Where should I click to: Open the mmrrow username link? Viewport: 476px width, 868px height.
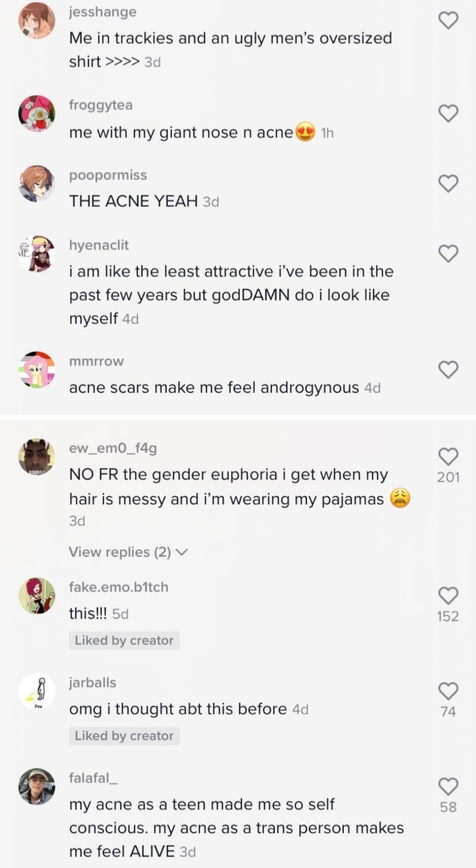[x=96, y=361]
